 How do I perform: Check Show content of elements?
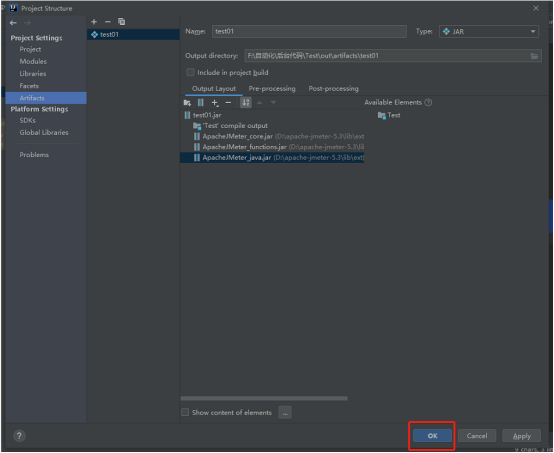(185, 412)
